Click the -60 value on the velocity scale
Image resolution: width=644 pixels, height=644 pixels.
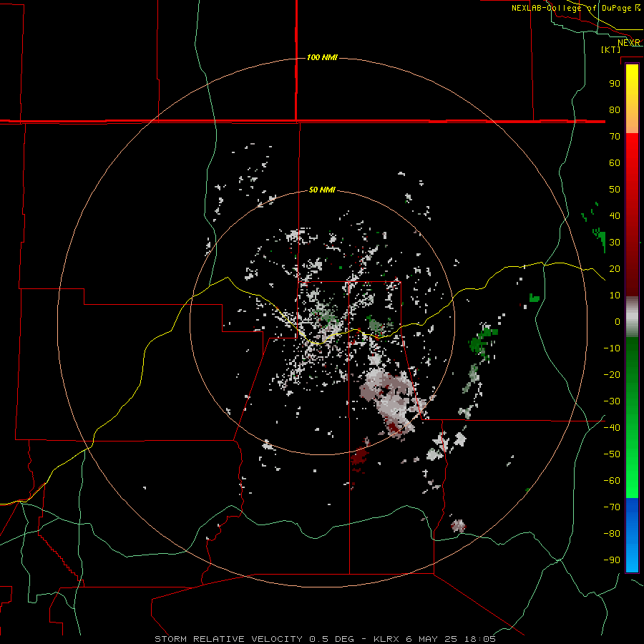(612, 481)
